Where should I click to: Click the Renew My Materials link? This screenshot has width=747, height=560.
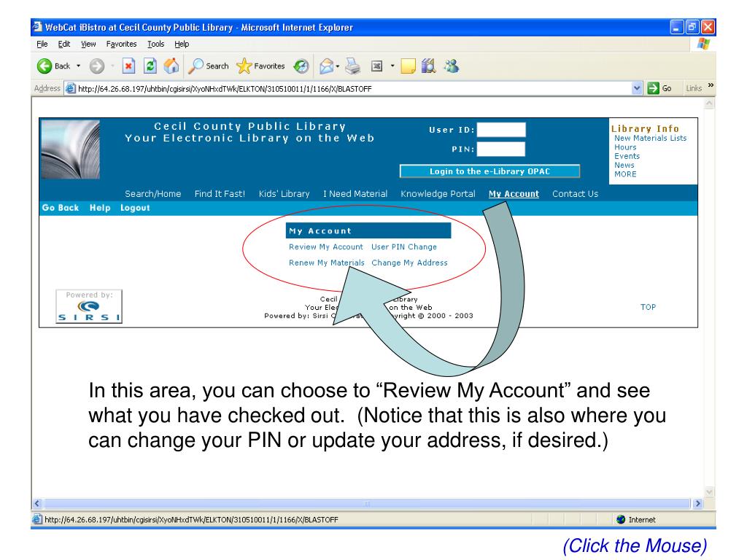326,262
